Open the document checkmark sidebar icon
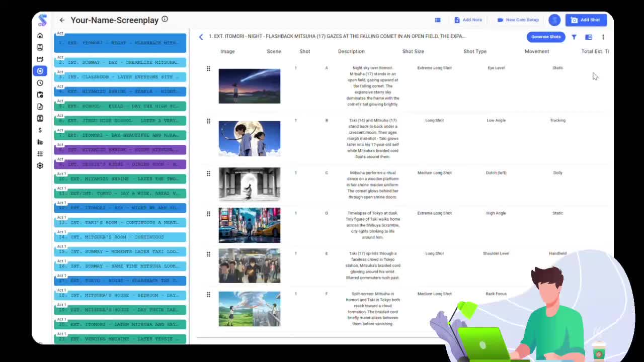The width and height of the screenshot is (644, 362). point(40,107)
